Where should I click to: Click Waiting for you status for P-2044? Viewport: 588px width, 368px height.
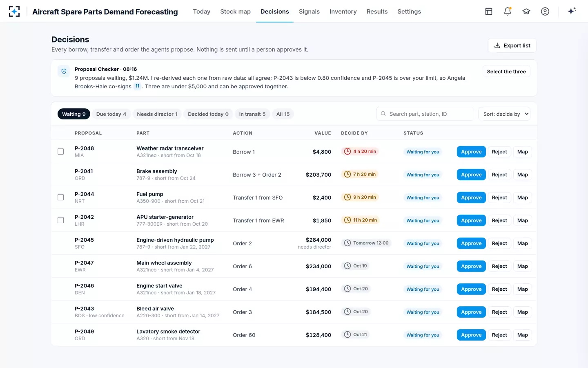click(423, 197)
